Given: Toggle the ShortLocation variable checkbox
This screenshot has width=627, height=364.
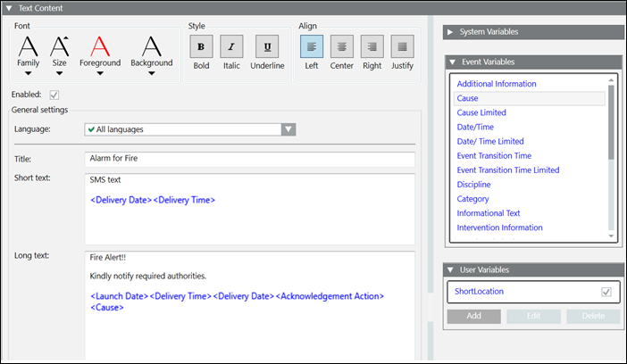Looking at the screenshot, I should pos(606,292).
